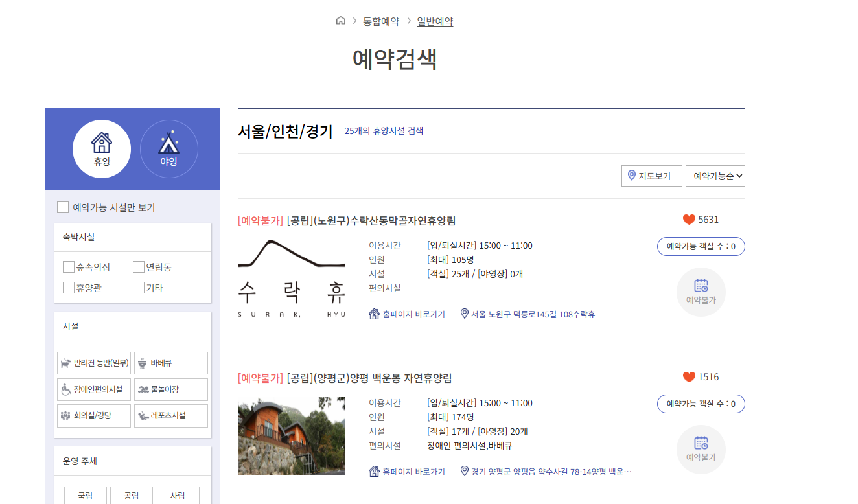This screenshot has height=504, width=858.
Task: Click location pin beside 서울 노원구 address
Action: pos(464,314)
